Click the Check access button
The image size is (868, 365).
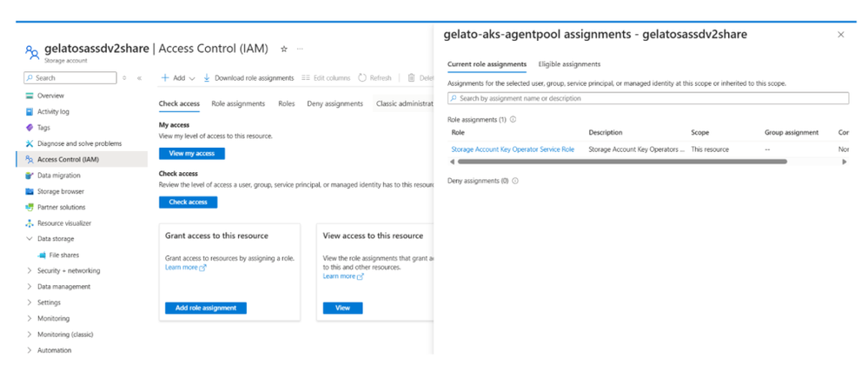[x=188, y=202]
